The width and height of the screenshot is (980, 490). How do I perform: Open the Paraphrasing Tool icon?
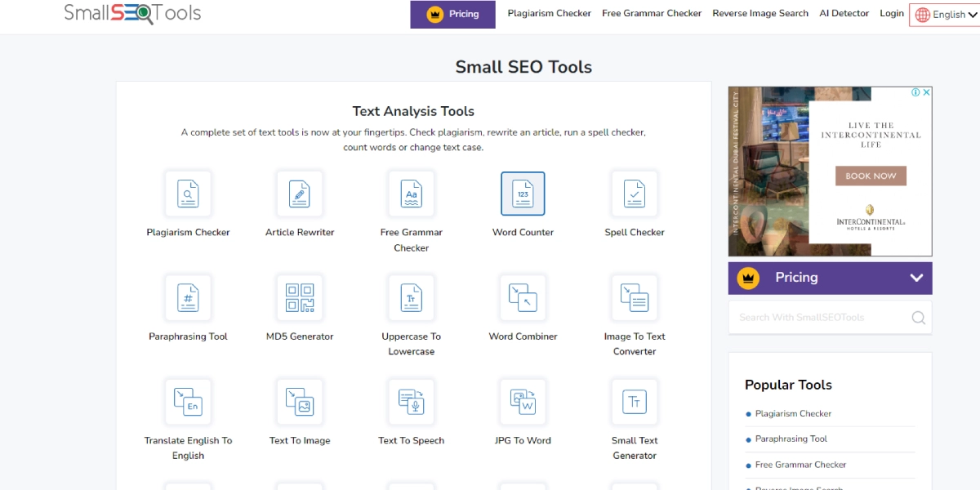click(188, 297)
